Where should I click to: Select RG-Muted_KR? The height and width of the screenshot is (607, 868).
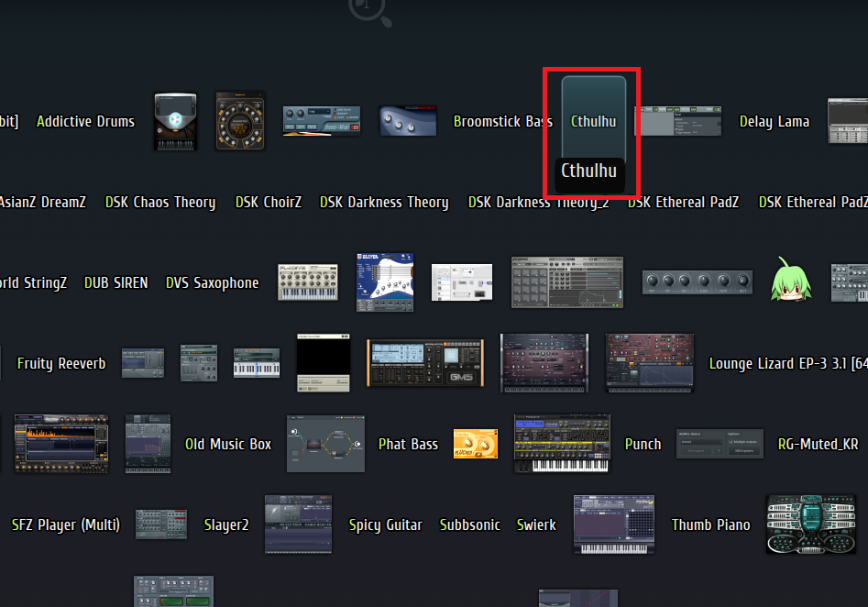(818, 444)
